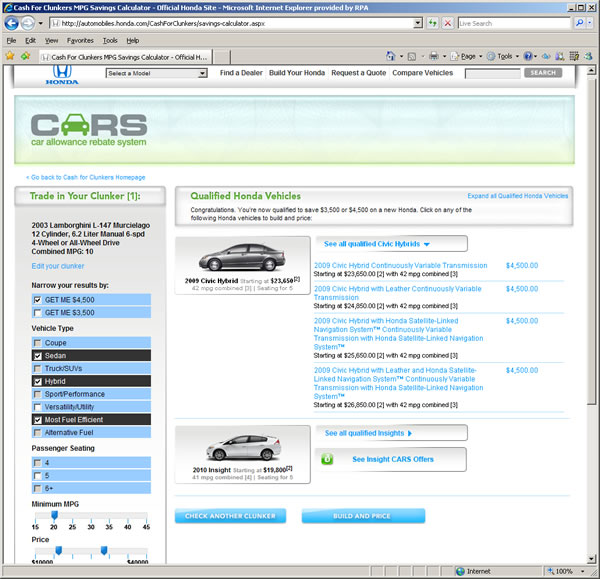
Task: Click the Refresh page icon in address bar
Action: [x=430, y=23]
